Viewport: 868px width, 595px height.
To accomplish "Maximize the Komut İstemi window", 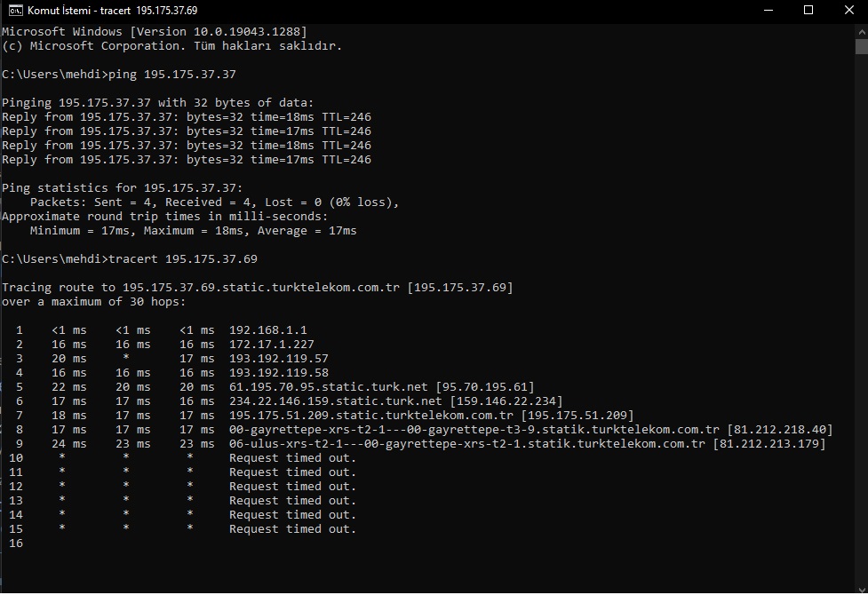I will pos(808,10).
